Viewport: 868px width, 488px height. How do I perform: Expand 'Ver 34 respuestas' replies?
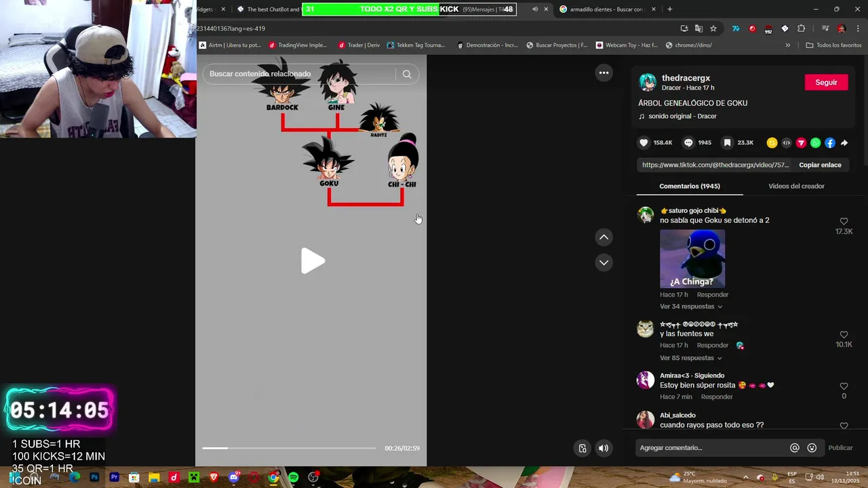[x=691, y=306]
